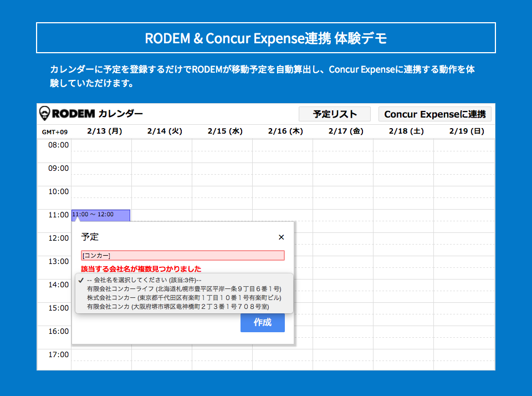Choose 株式会社コンカー in 千代田区有楽町

pyautogui.click(x=184, y=298)
